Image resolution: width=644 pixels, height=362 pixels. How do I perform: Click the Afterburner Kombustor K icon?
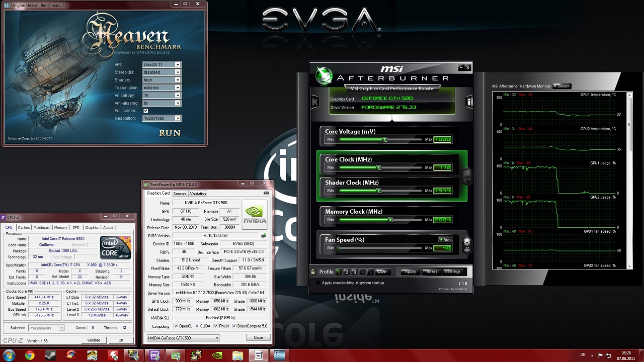click(315, 102)
